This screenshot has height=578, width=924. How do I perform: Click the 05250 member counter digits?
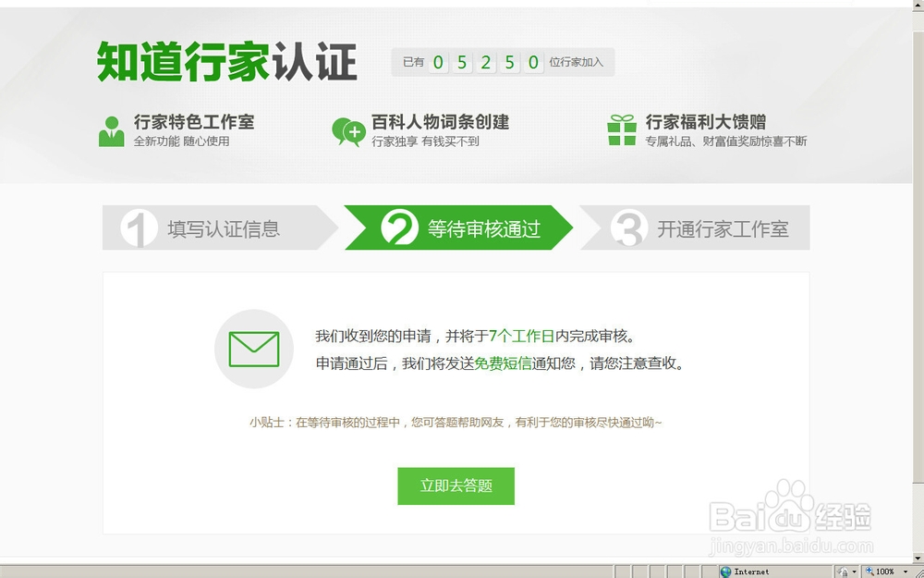click(x=486, y=62)
